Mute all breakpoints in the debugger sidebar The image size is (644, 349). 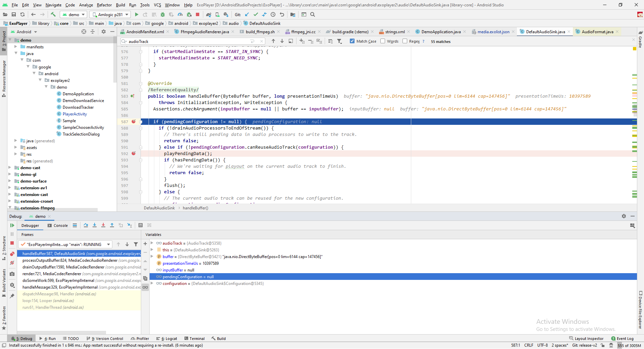[12, 262]
